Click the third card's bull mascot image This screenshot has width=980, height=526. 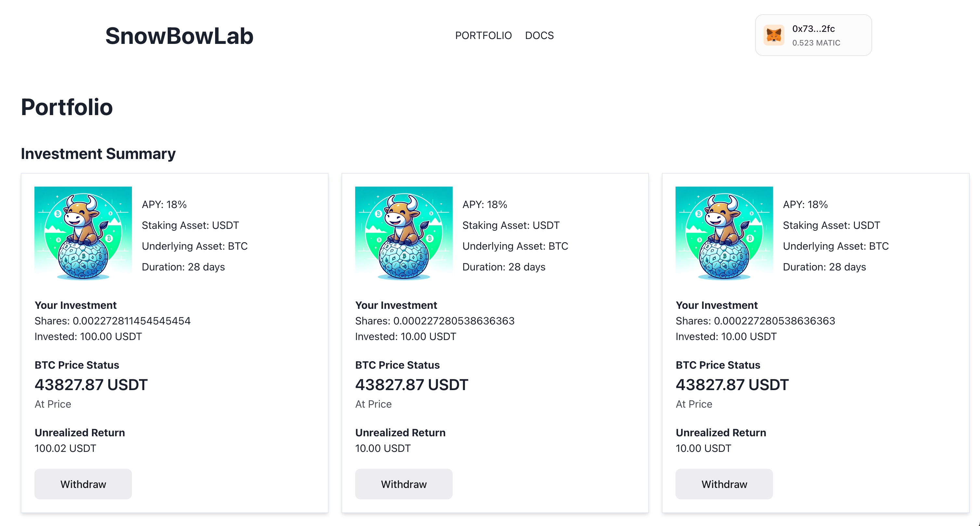[724, 233]
